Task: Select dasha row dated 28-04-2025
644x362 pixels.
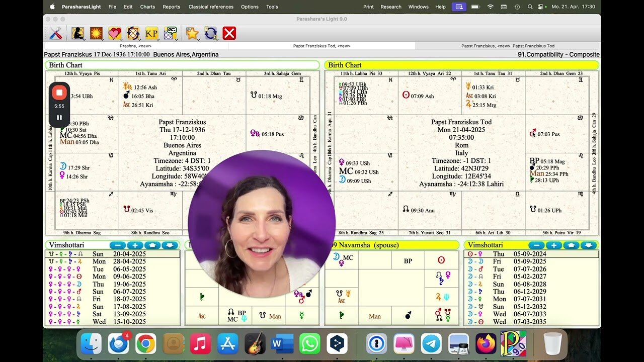Action: [113, 261]
